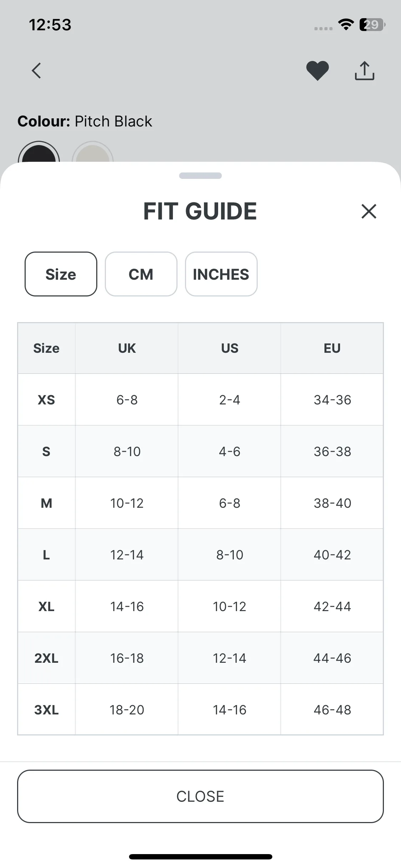Screen dimensions: 401x868
Task: Select the Size tab
Action: click(x=61, y=274)
